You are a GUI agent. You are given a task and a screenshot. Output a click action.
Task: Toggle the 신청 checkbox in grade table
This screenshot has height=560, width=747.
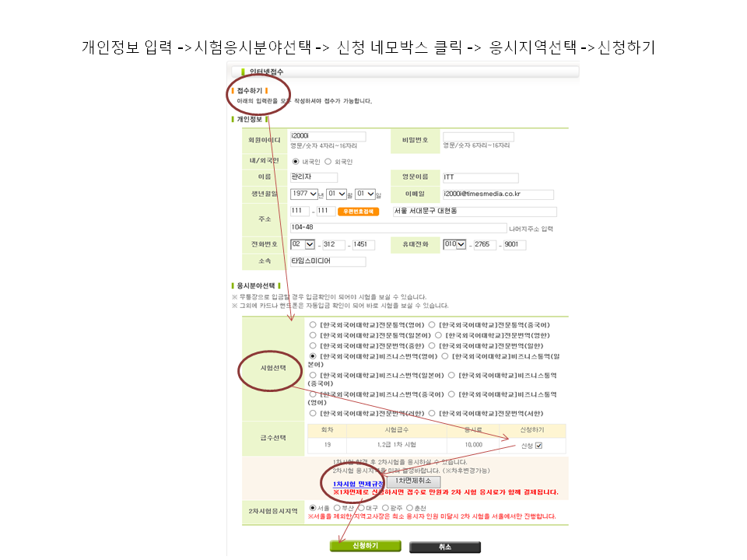coord(538,446)
